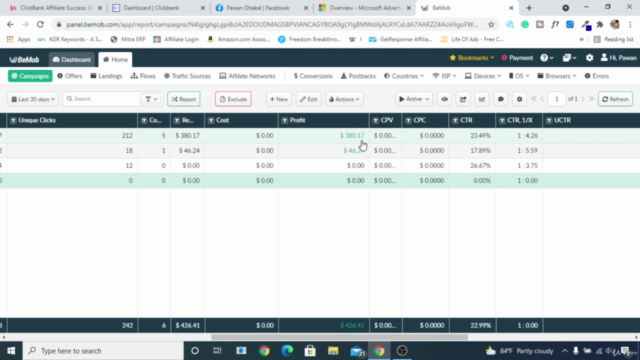Filter the CTR column
The image size is (640, 360).
[x=455, y=120]
